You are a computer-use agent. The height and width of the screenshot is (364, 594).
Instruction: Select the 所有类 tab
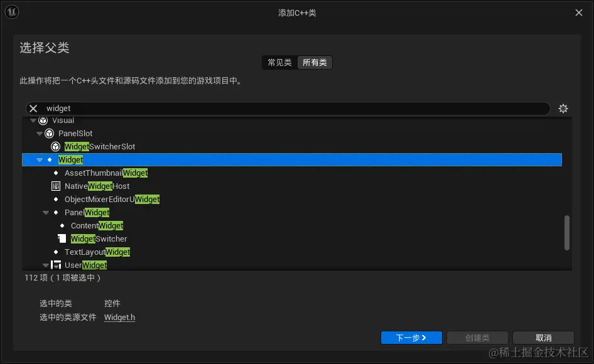[x=315, y=62]
